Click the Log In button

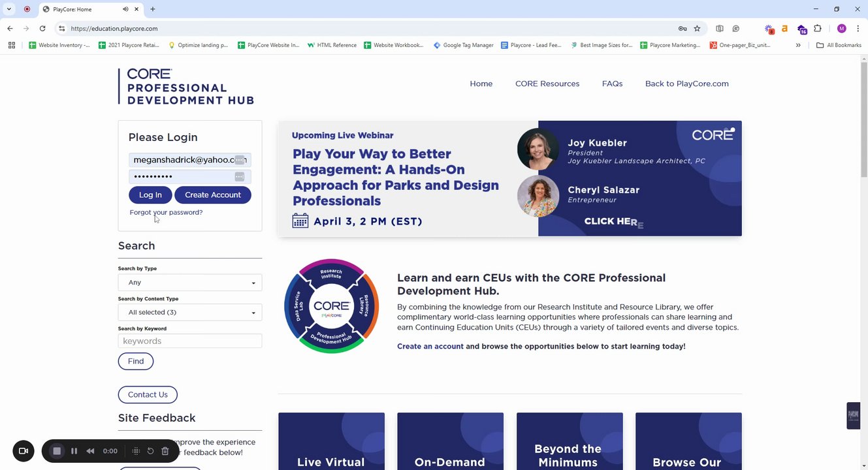150,195
